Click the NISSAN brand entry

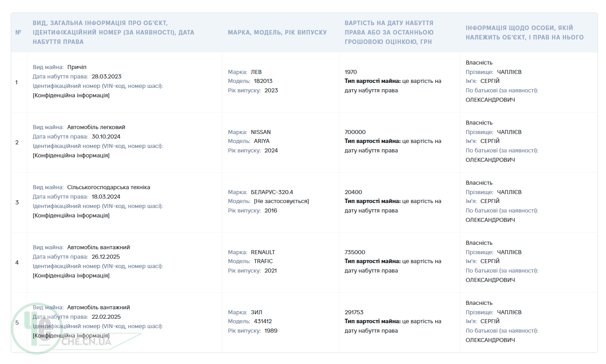(261, 132)
